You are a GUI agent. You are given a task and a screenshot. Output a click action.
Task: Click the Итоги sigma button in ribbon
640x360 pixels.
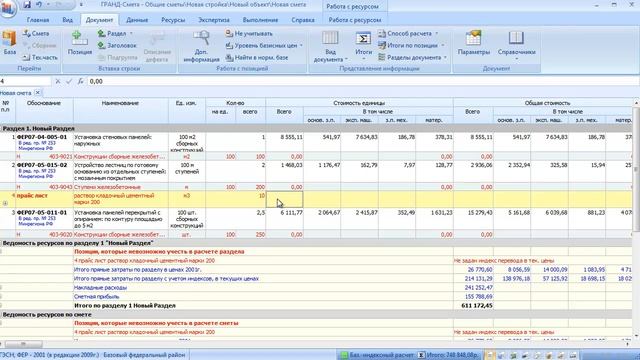point(363,43)
